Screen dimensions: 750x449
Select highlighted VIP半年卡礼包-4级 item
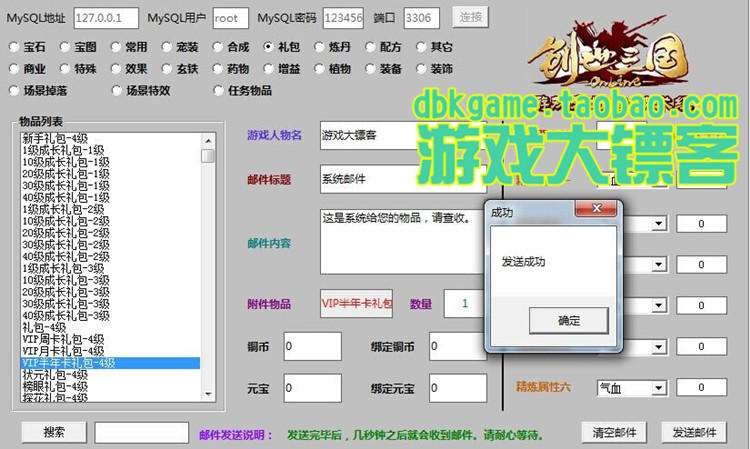pos(110,363)
